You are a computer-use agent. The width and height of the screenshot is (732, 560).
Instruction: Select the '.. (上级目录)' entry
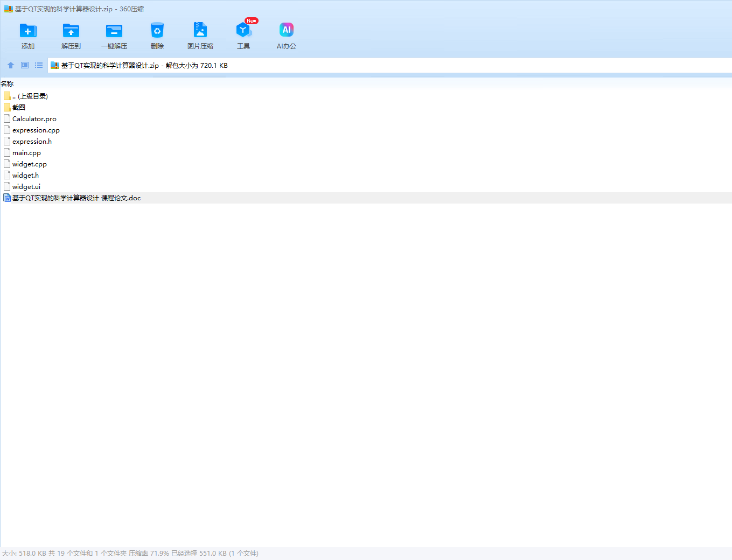[x=30, y=96]
